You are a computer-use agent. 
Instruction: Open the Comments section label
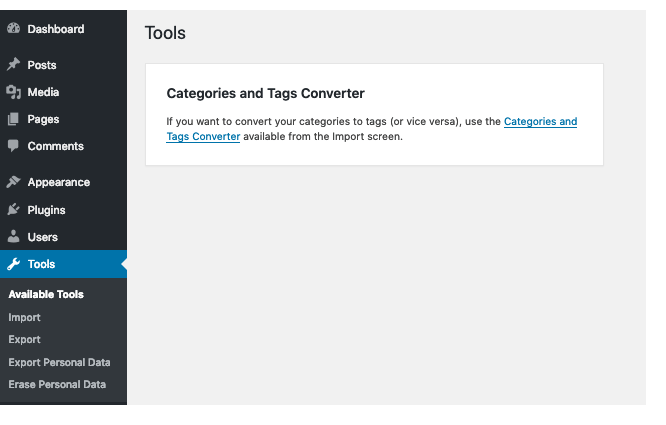pos(55,146)
